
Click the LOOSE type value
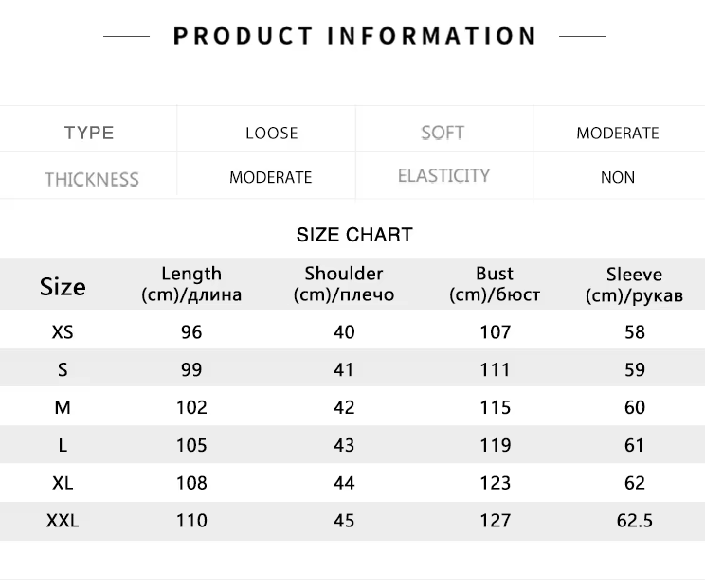[272, 134]
